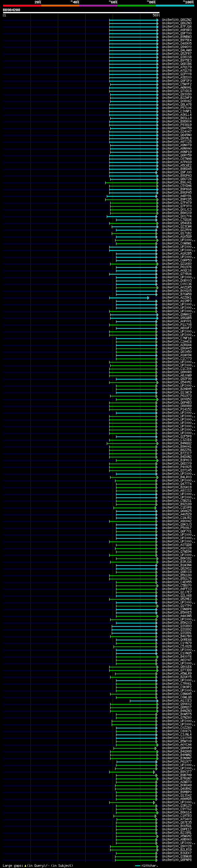Select UniRef100_Q8PNP8 entry text
The image size is (197, 868).
(x=177, y=860)
